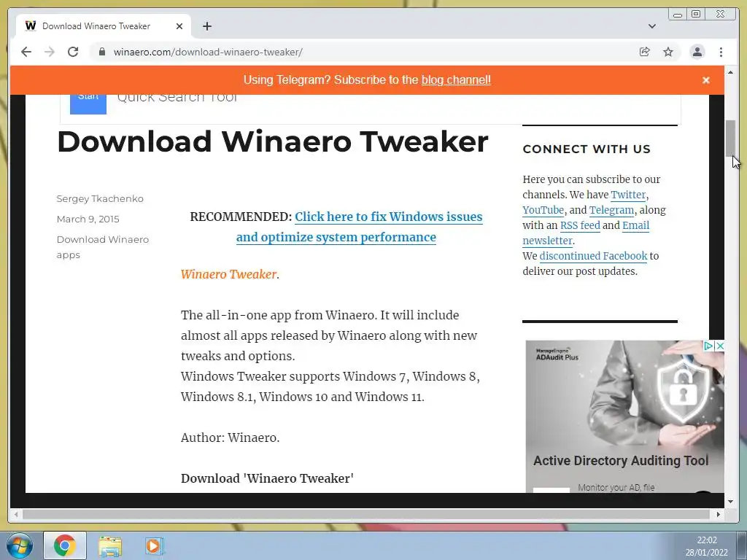
Task: Open the Chrome profile avatar menu
Action: pos(697,52)
